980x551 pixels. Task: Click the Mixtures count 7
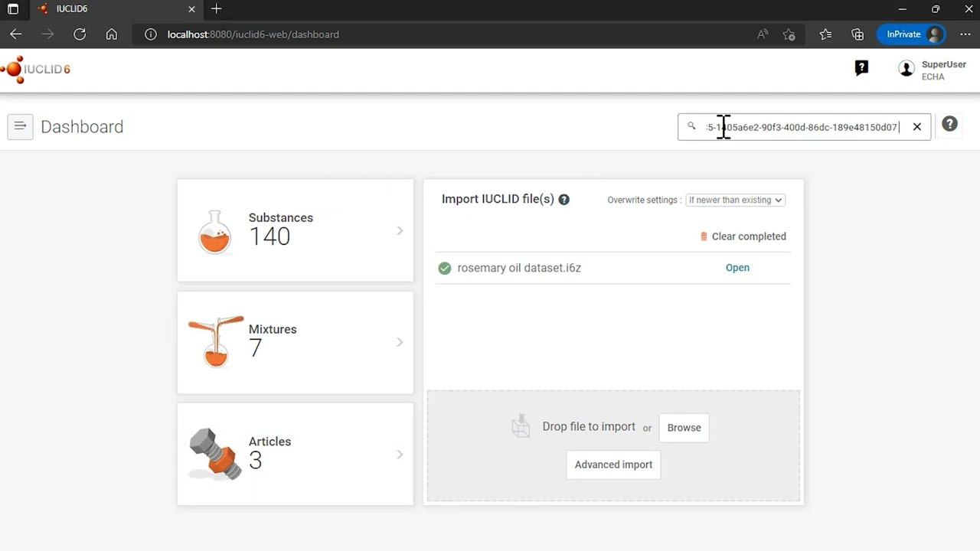256,348
